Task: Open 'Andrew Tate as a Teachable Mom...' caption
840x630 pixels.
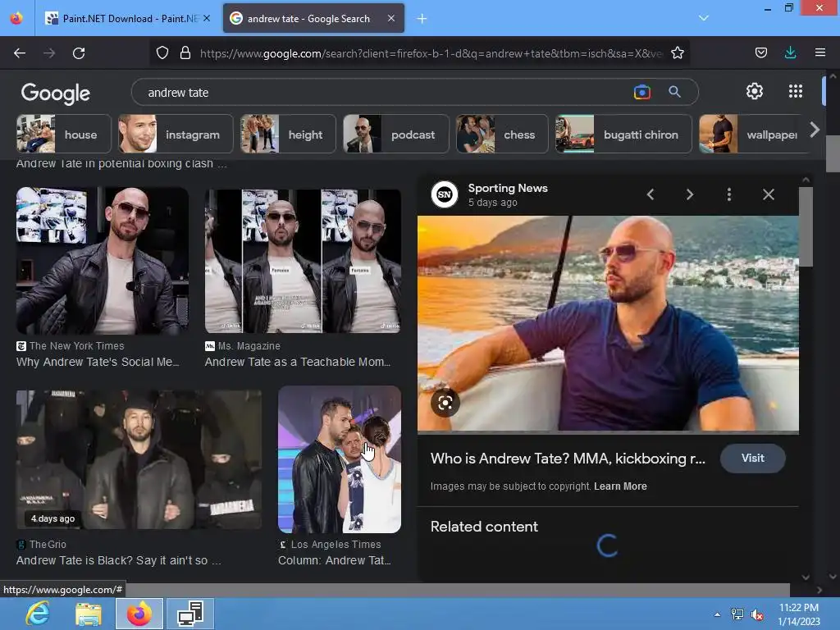Action: pyautogui.click(x=298, y=362)
